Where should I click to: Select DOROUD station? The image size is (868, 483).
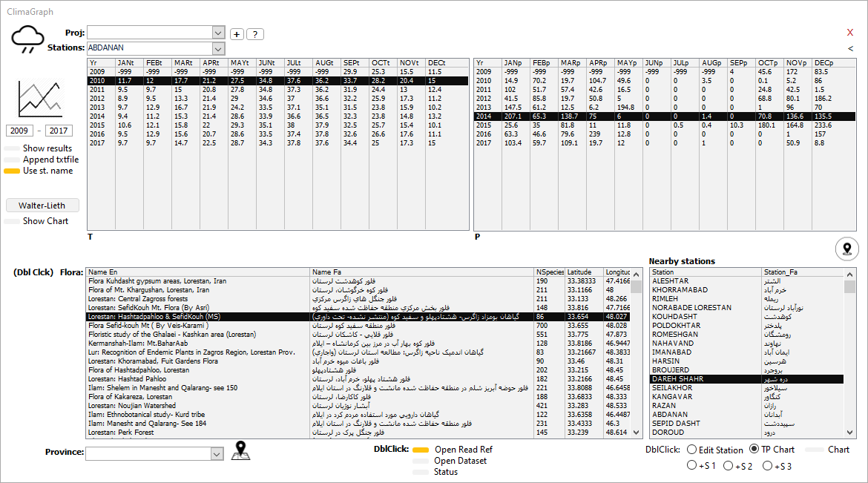tap(747, 432)
